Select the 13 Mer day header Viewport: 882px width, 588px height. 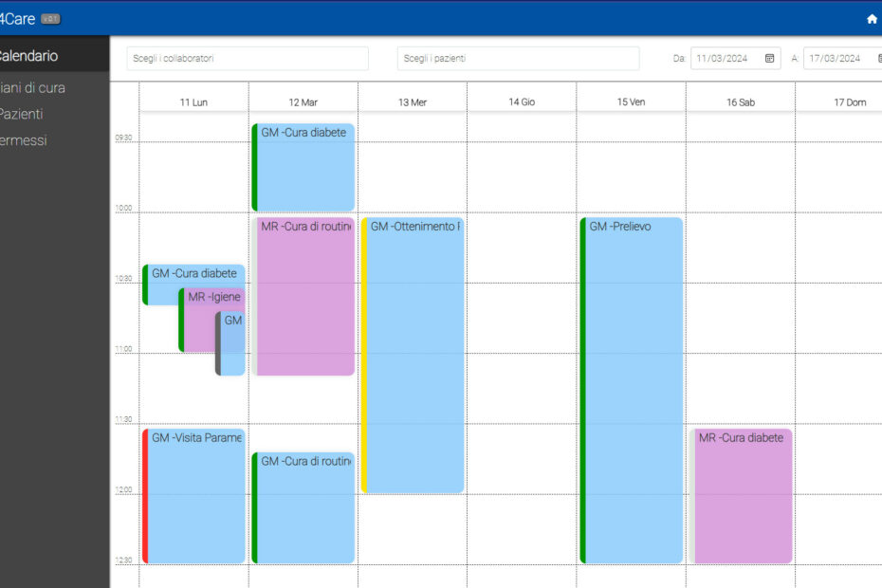pos(413,102)
